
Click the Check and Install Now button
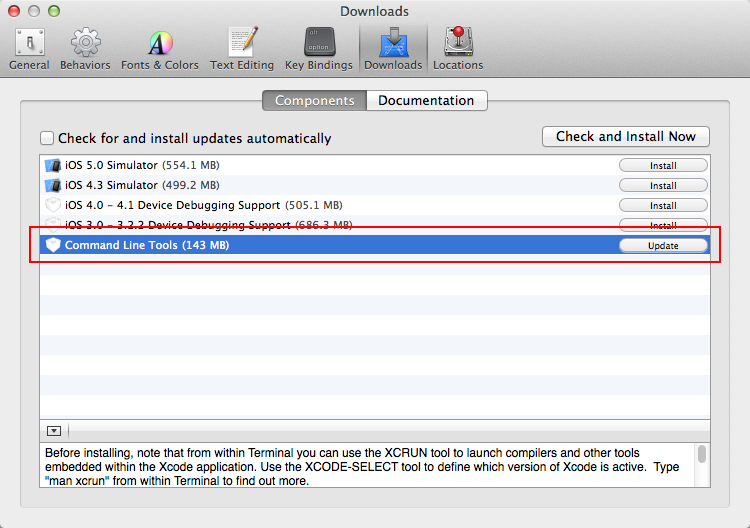(x=626, y=137)
